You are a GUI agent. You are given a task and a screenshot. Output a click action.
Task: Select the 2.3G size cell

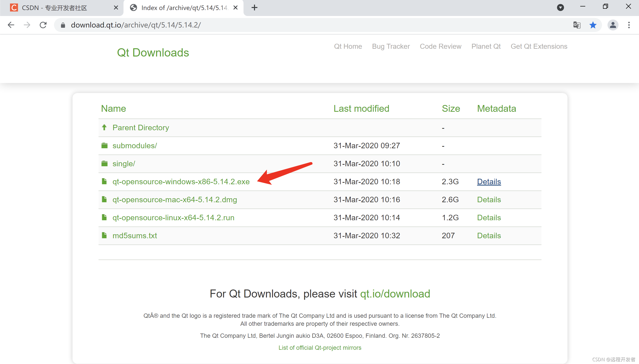[x=450, y=182]
